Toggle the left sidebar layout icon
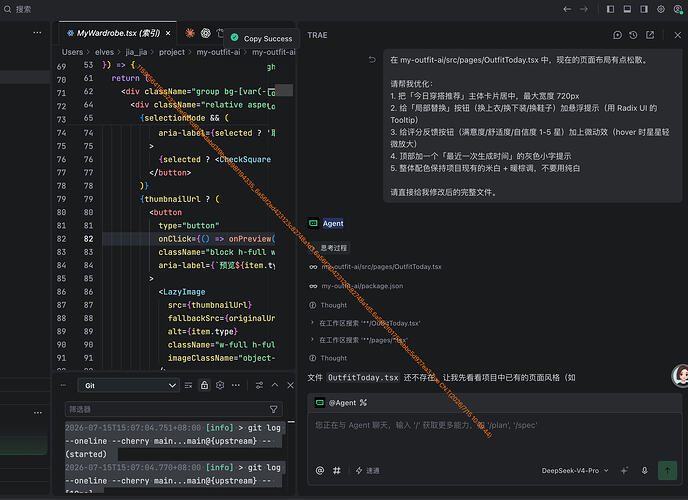 [x=610, y=9]
